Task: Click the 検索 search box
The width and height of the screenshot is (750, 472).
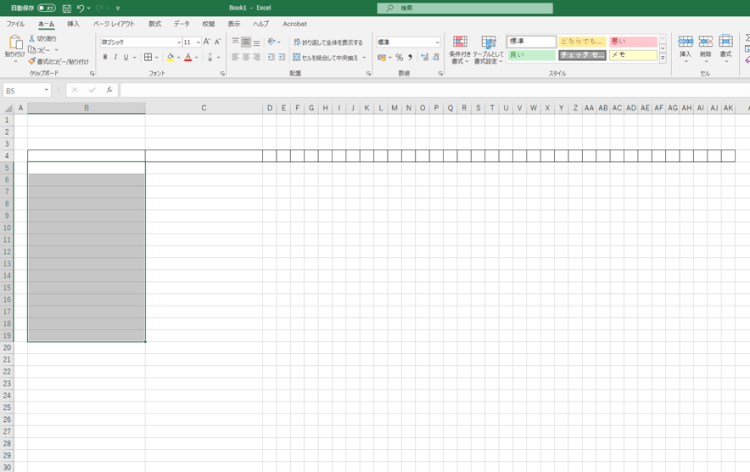Action: click(465, 7)
